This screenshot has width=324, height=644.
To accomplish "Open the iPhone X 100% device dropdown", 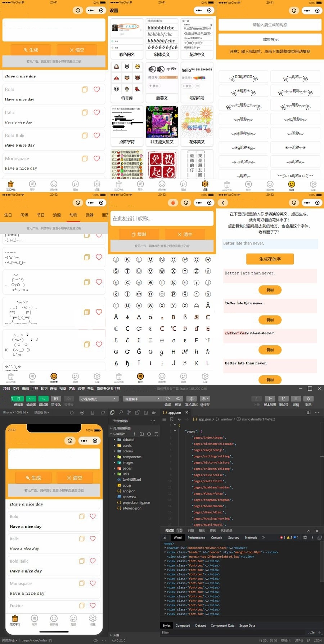I will coord(15,412).
